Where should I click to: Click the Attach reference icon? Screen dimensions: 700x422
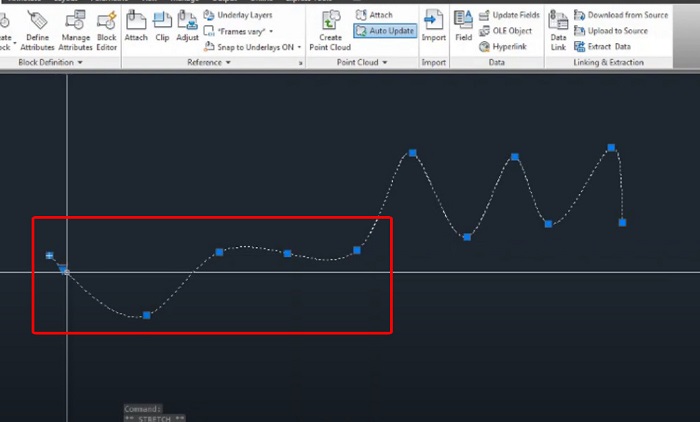coord(136,25)
